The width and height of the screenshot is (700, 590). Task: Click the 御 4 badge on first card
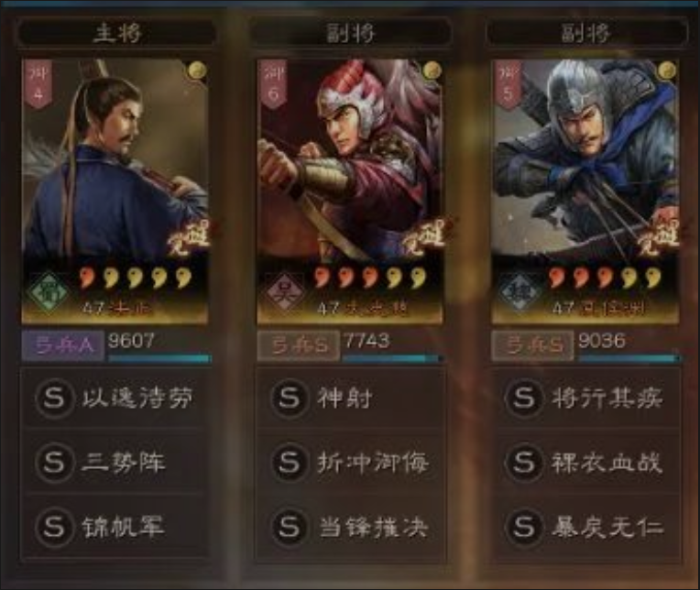point(38,83)
